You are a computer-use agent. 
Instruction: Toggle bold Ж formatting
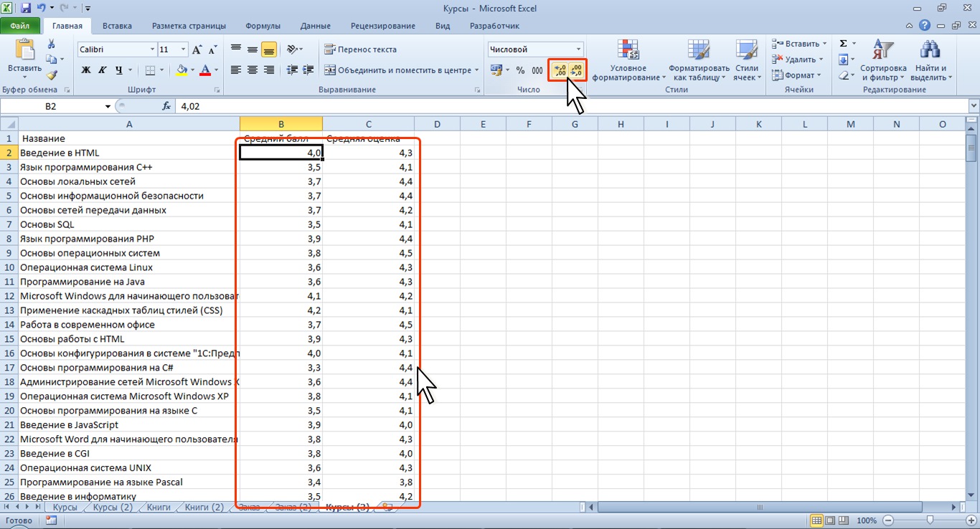(x=86, y=70)
